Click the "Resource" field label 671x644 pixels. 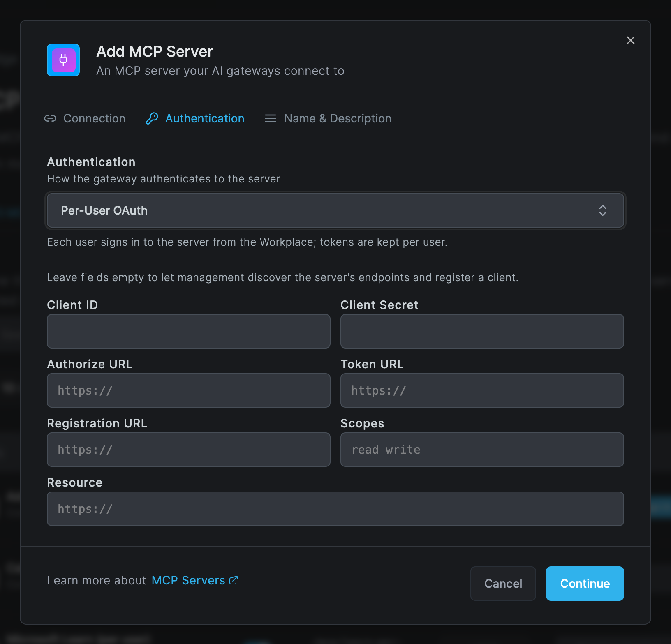pyautogui.click(x=75, y=482)
